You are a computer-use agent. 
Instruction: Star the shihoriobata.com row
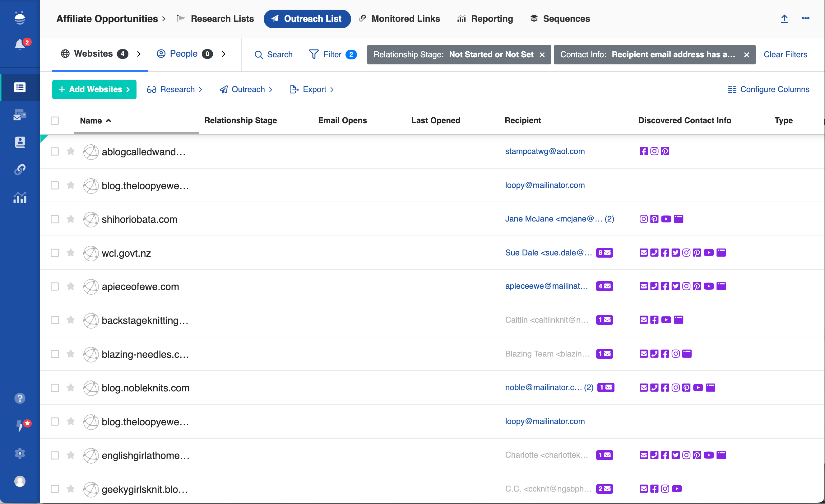[x=71, y=219]
